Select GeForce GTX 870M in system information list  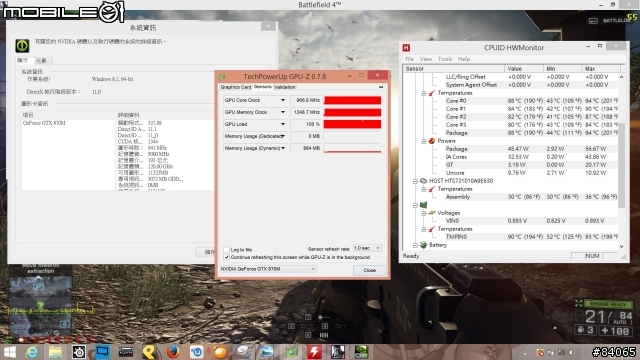click(x=44, y=123)
